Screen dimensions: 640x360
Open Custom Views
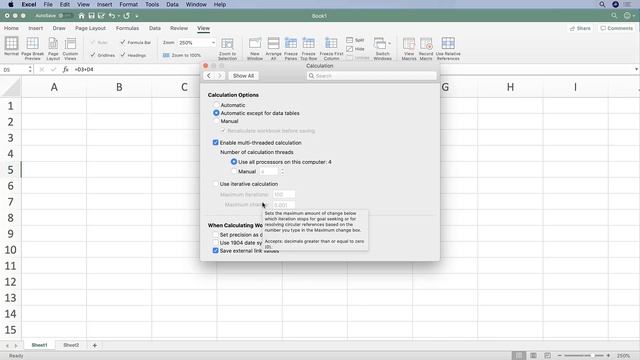[70, 43]
